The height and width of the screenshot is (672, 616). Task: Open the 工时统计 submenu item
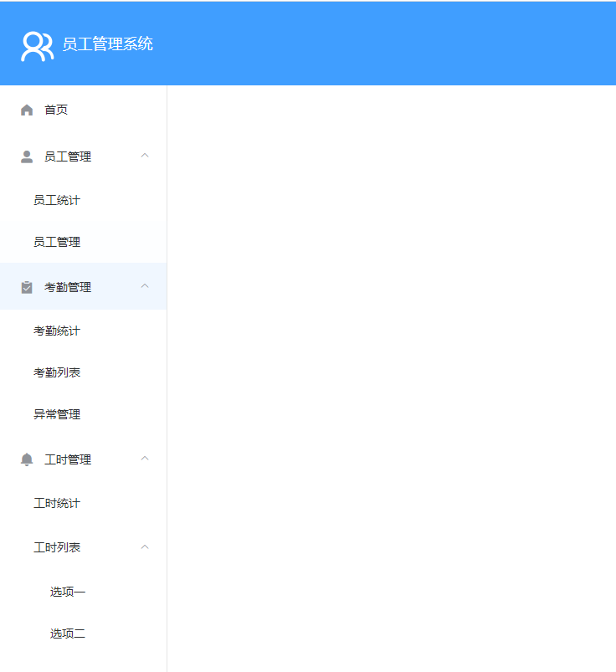[83, 503]
